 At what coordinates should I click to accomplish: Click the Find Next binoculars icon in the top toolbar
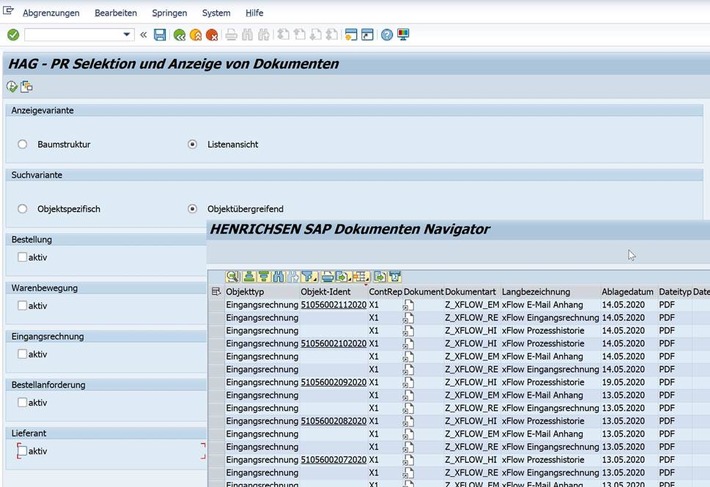tap(264, 35)
